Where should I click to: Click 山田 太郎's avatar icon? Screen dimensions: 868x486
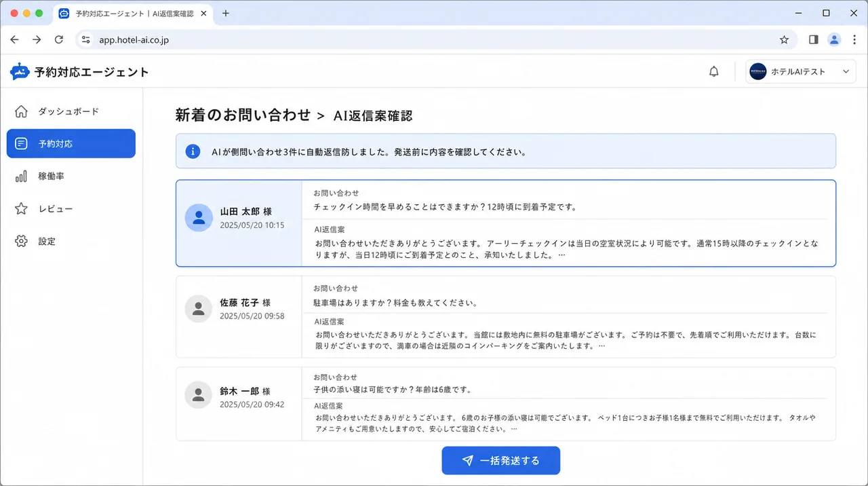point(199,218)
